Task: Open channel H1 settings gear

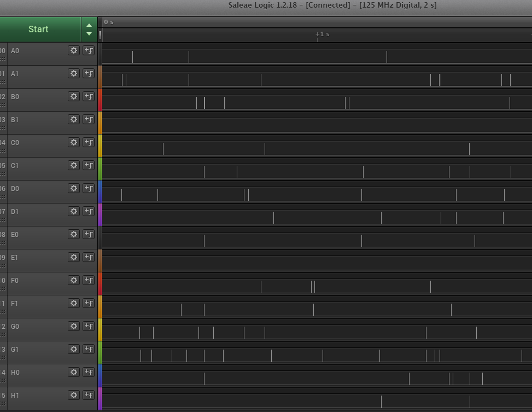Action: [x=74, y=396]
